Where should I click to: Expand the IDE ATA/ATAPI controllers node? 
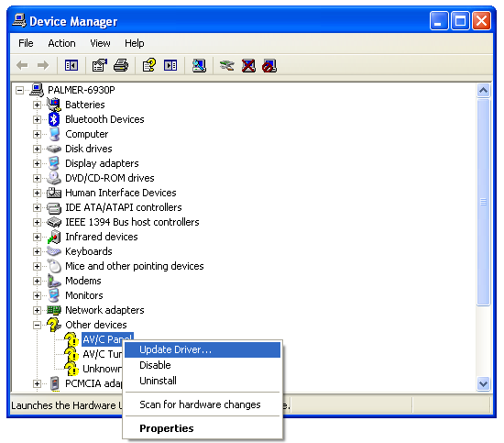pyautogui.click(x=37, y=207)
